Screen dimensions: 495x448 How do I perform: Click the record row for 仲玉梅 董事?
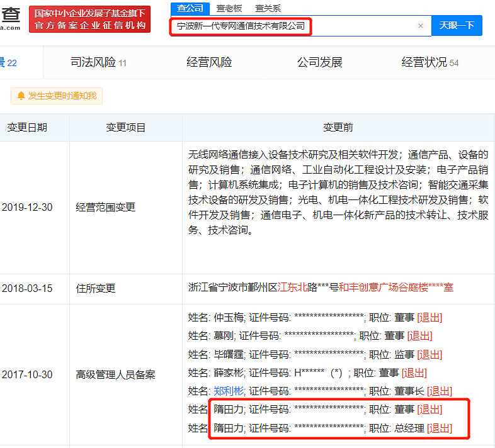tap(315, 317)
